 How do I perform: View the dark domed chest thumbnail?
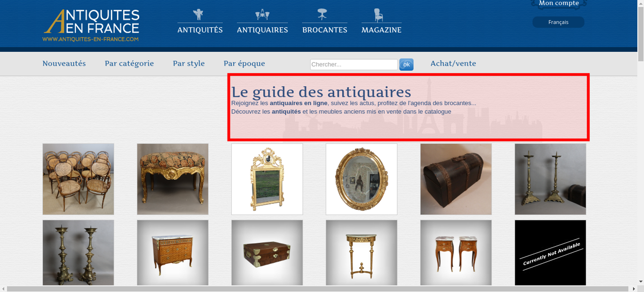(456, 179)
